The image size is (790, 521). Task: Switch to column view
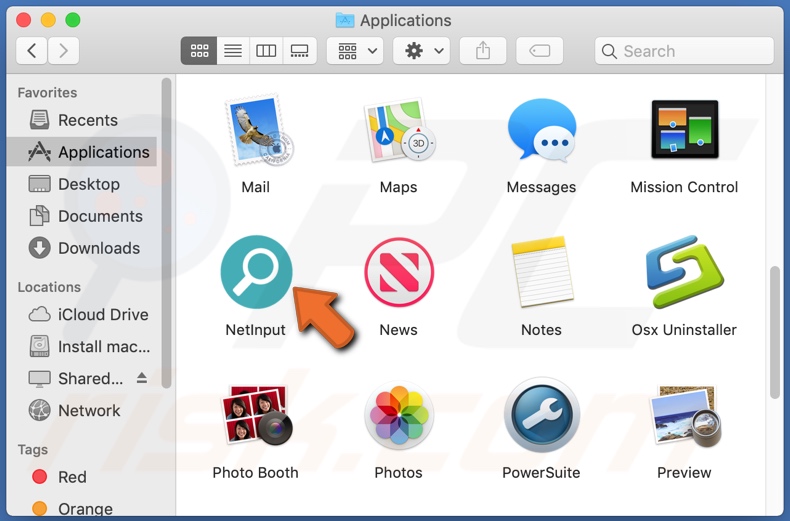266,50
